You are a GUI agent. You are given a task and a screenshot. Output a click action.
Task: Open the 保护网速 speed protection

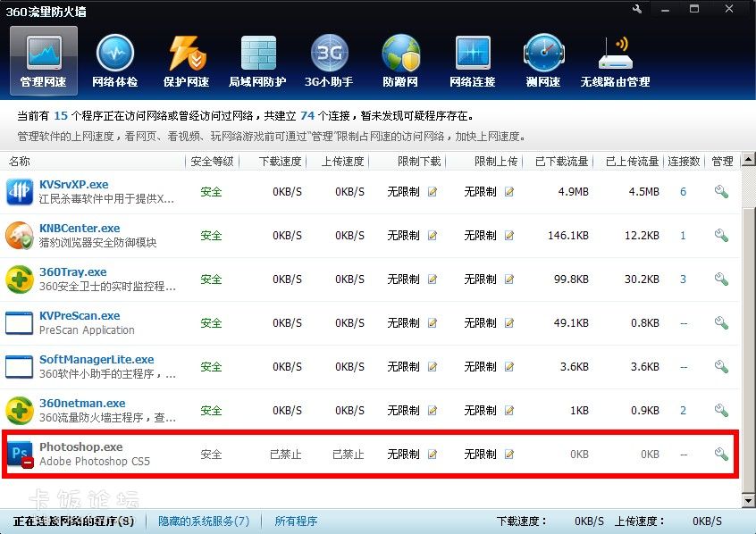coord(186,60)
